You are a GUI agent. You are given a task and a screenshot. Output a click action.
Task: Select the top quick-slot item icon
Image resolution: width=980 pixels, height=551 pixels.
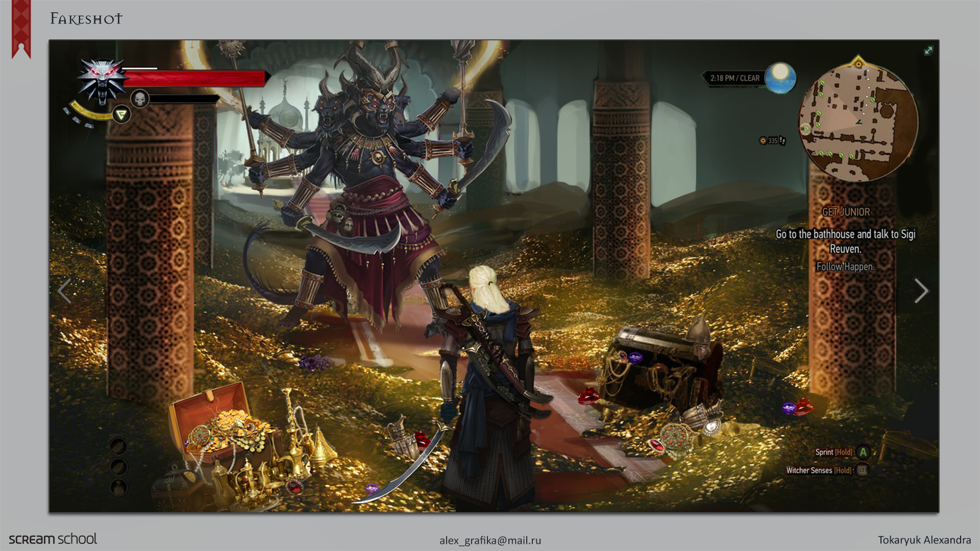coord(118,446)
